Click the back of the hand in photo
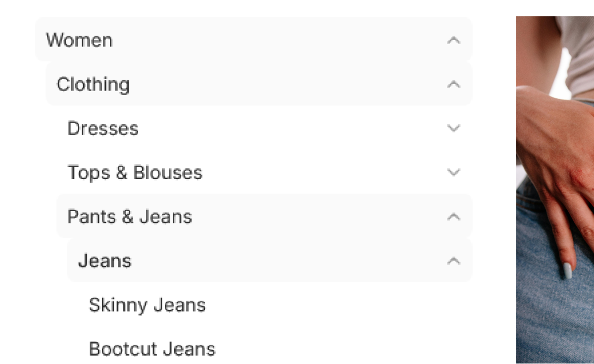 (x=549, y=138)
